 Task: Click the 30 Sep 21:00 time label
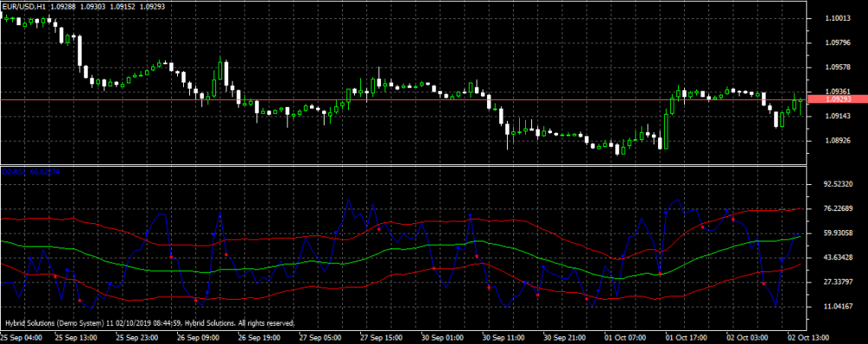click(563, 337)
